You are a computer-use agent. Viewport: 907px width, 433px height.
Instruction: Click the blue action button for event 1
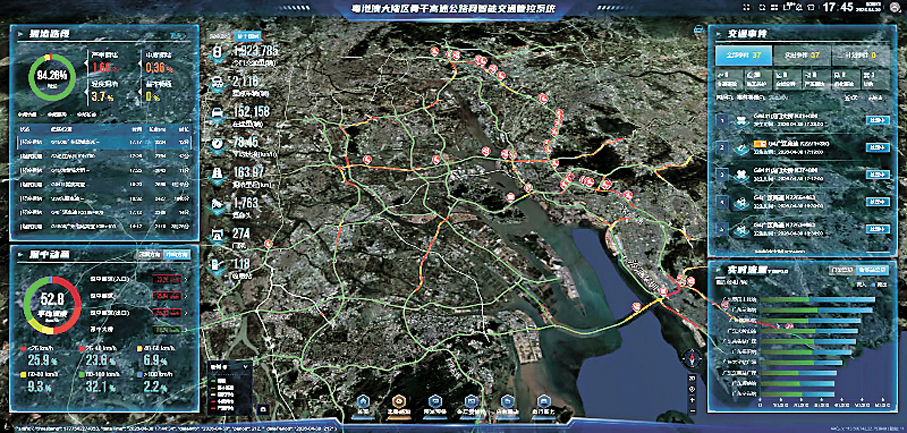tap(876, 120)
